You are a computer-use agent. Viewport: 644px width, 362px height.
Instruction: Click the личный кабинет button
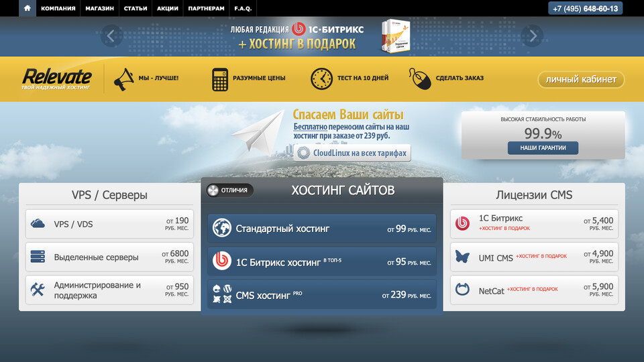580,79
